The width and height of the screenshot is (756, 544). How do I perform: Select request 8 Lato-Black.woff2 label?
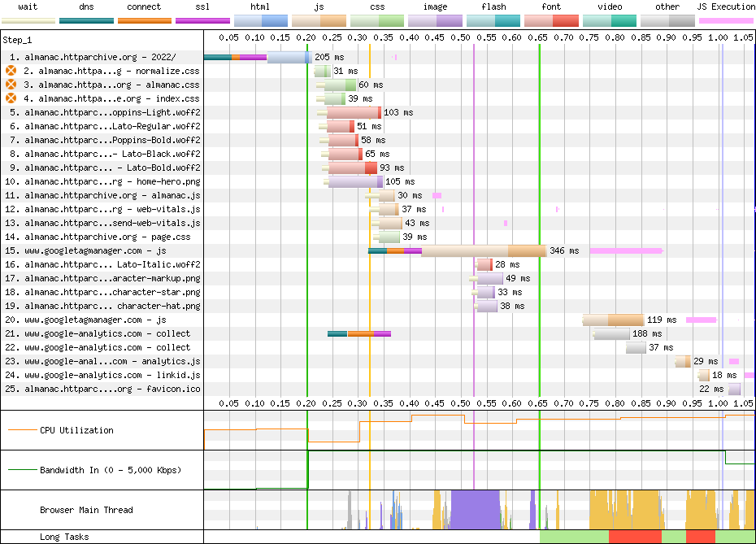coord(105,154)
